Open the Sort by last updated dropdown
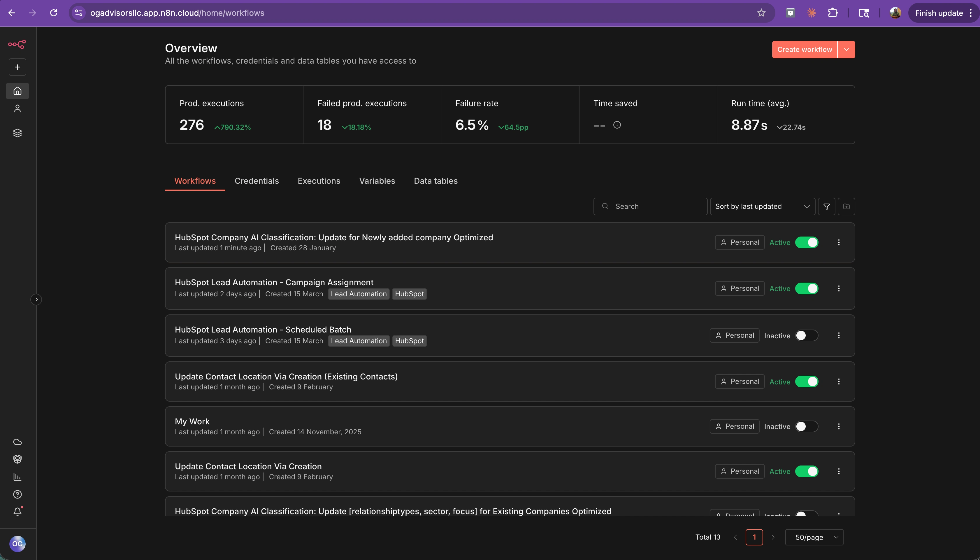Screen dimensions: 980x560 pyautogui.click(x=762, y=206)
